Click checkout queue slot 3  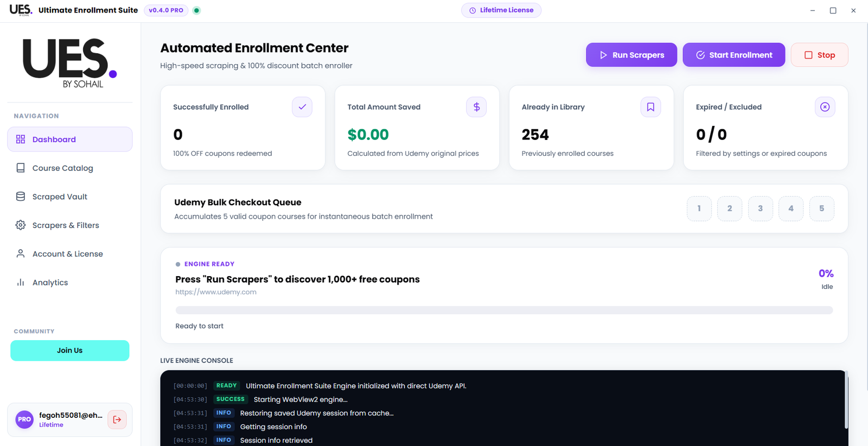pos(761,208)
